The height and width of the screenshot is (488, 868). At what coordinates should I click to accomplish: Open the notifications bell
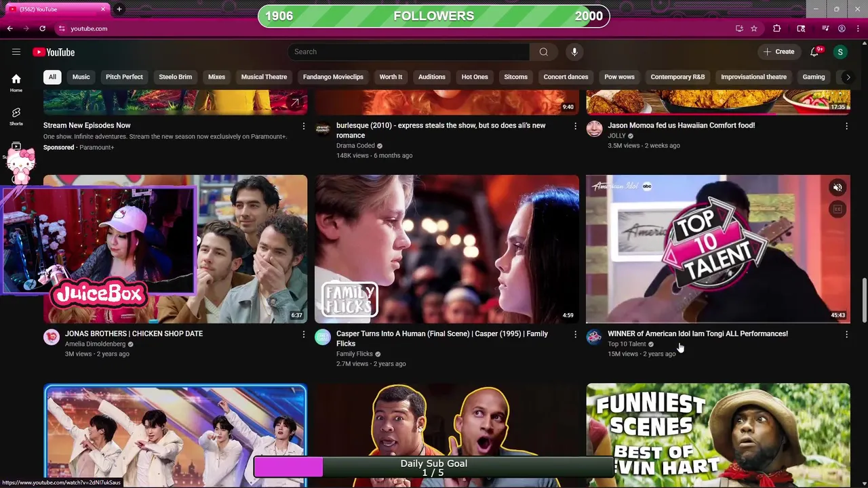point(814,52)
